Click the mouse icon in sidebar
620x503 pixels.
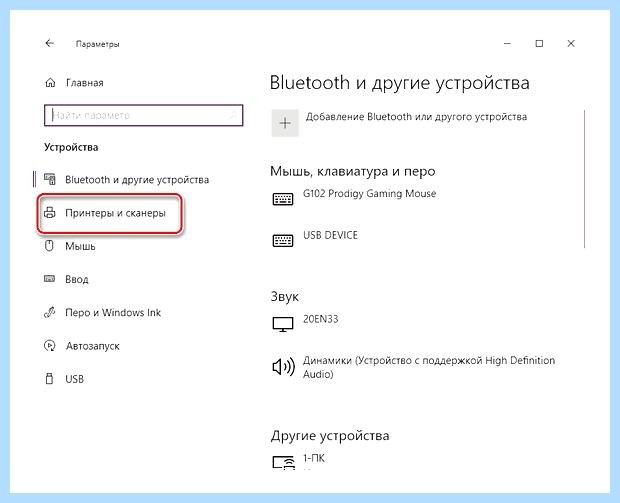coord(49,246)
